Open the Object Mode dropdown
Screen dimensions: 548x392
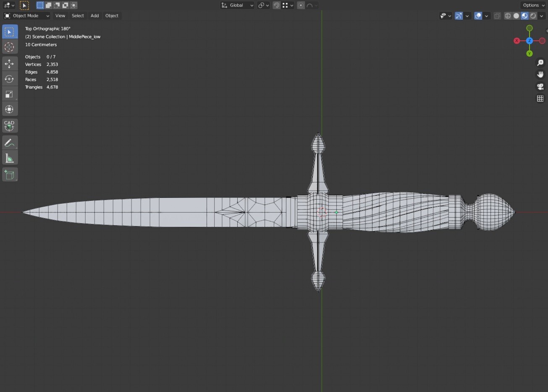pos(26,16)
